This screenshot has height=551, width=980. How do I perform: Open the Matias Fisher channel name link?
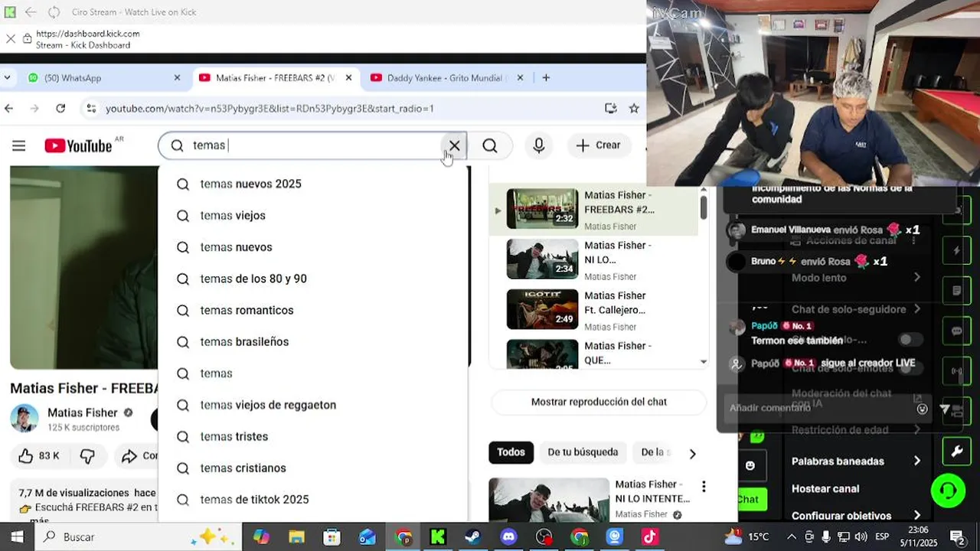[x=83, y=412]
